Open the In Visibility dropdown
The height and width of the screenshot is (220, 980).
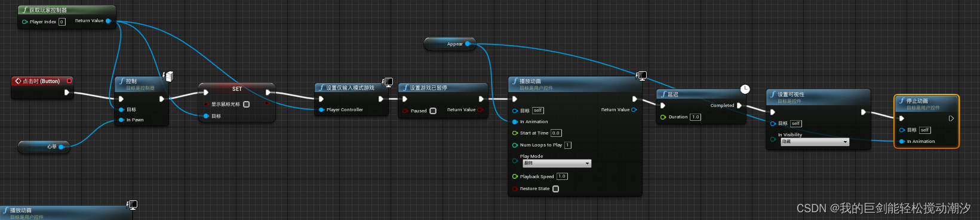coord(815,142)
